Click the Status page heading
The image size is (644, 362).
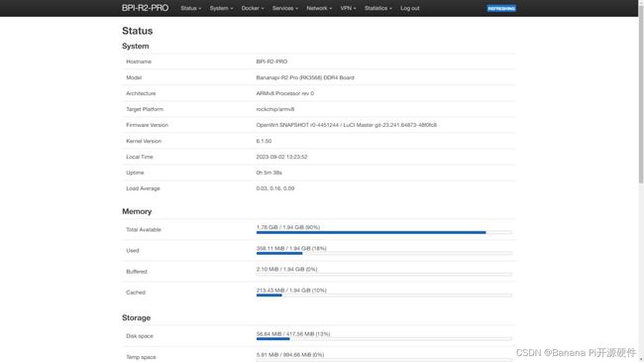[137, 31]
